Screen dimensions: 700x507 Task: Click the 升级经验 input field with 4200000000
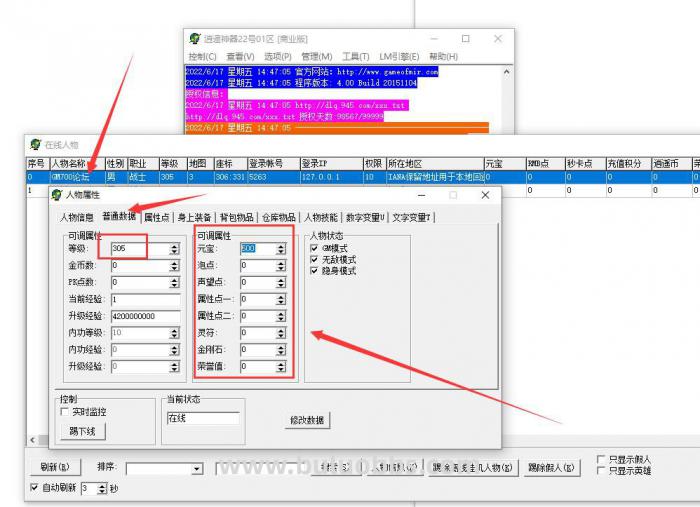(x=145, y=316)
